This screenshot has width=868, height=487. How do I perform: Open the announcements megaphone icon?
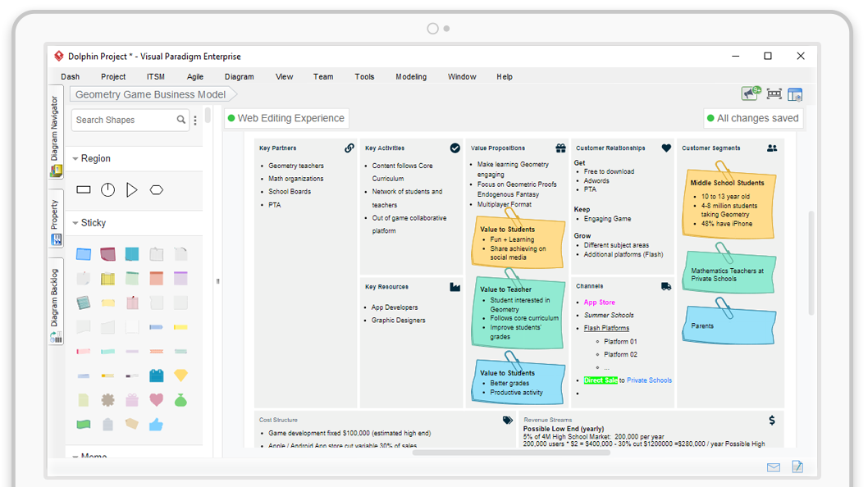[751, 93]
